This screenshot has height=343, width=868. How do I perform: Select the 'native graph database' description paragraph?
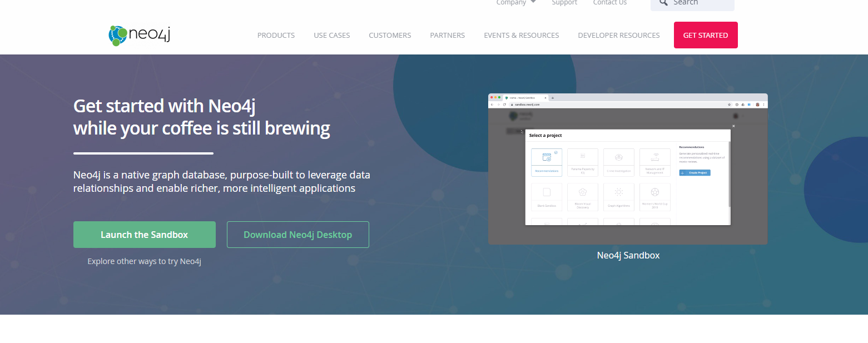[x=222, y=181]
